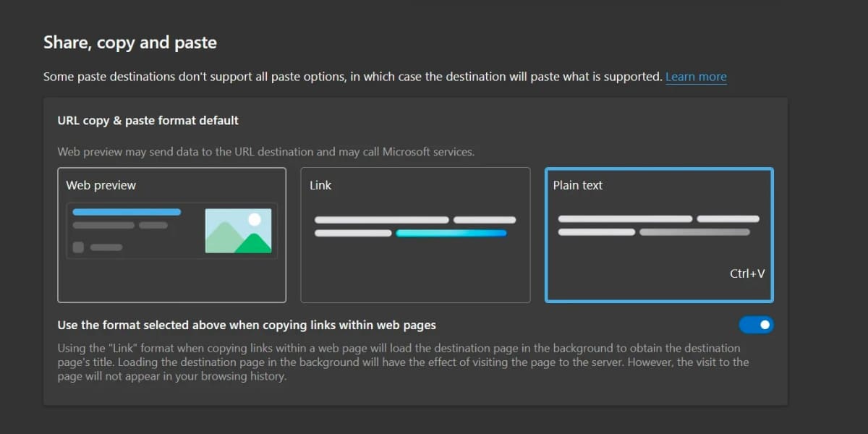This screenshot has width=868, height=434.
Task: Click the blue title bar in Web preview card
Action: (126, 211)
